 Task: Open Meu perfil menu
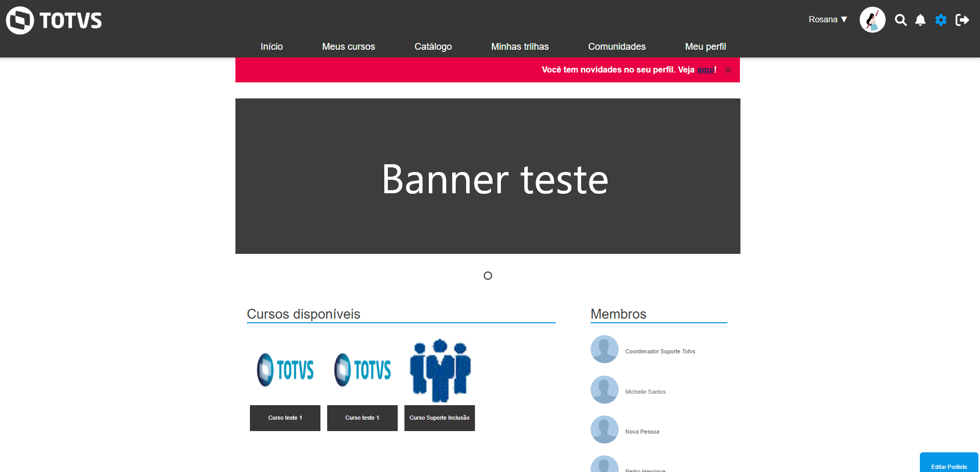pos(705,47)
